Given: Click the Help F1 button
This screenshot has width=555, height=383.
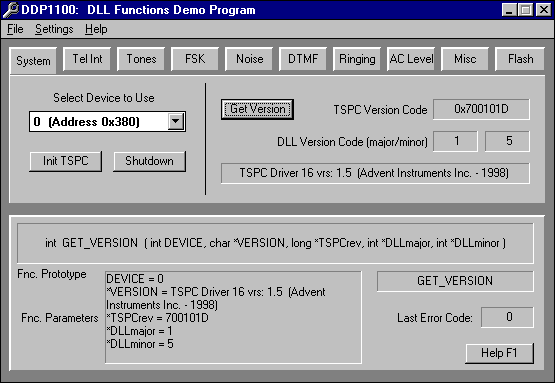Looking at the screenshot, I should [x=499, y=353].
